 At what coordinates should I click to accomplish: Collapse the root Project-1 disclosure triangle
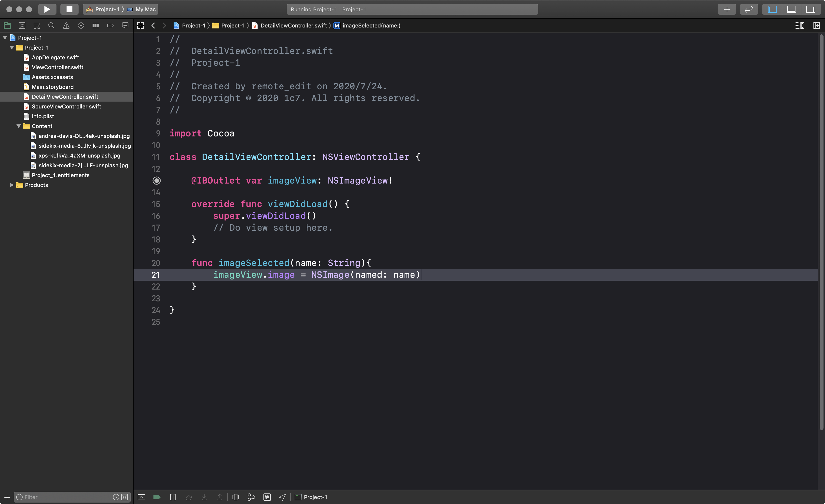pyautogui.click(x=5, y=38)
